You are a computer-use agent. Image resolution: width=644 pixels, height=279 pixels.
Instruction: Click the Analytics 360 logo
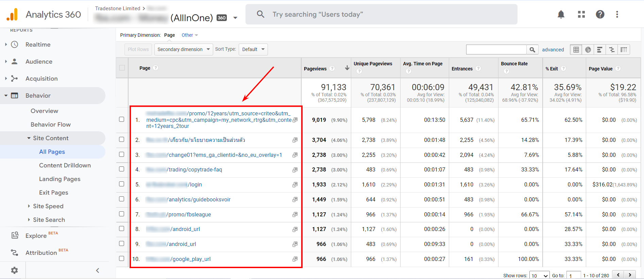pos(44,15)
